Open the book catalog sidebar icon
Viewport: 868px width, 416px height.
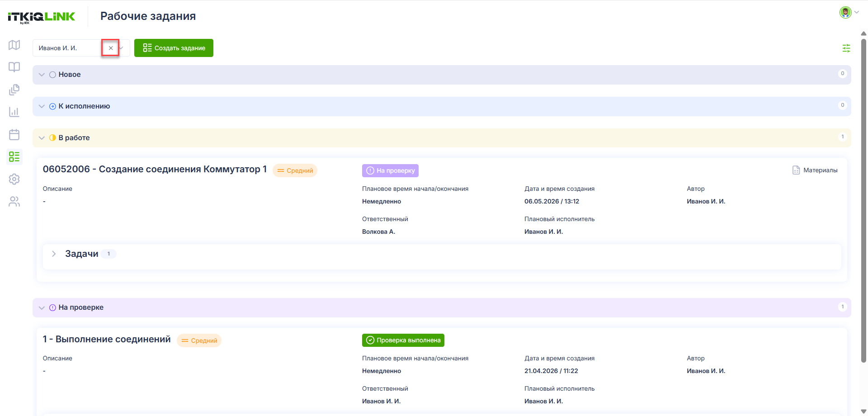(14, 67)
